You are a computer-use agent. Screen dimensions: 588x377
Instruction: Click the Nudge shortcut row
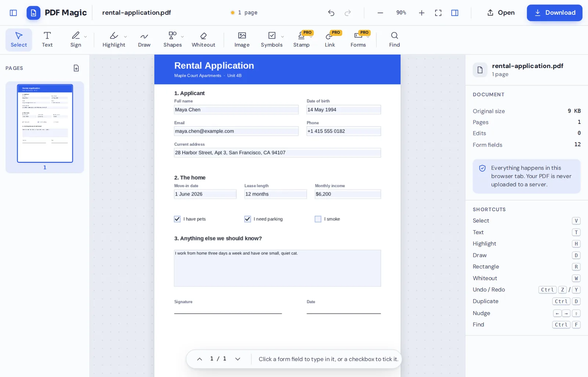tap(527, 313)
